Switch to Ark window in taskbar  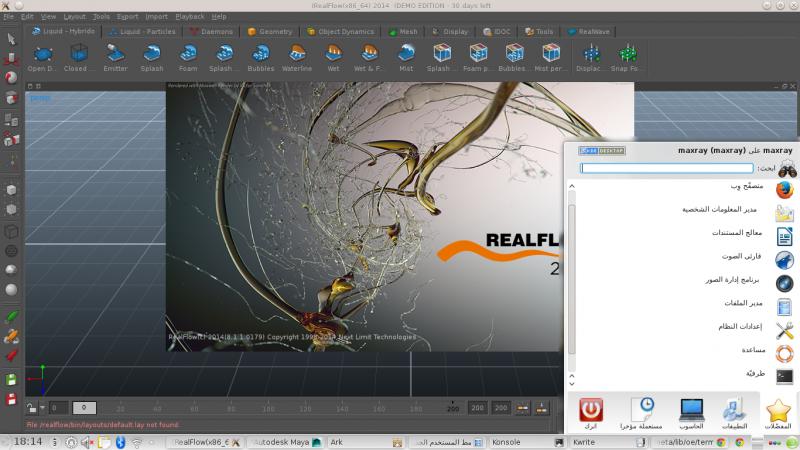pyautogui.click(x=366, y=442)
